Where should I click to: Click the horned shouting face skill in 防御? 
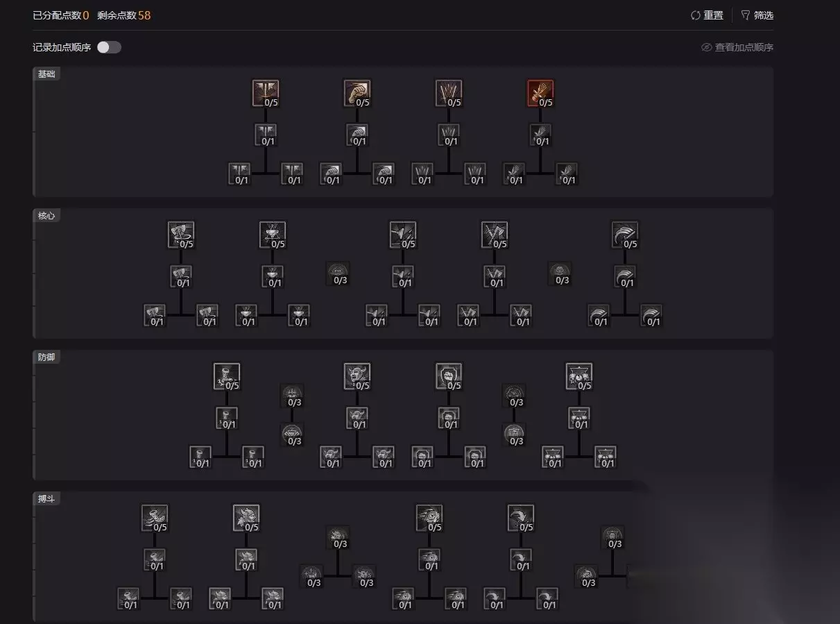tap(357, 376)
